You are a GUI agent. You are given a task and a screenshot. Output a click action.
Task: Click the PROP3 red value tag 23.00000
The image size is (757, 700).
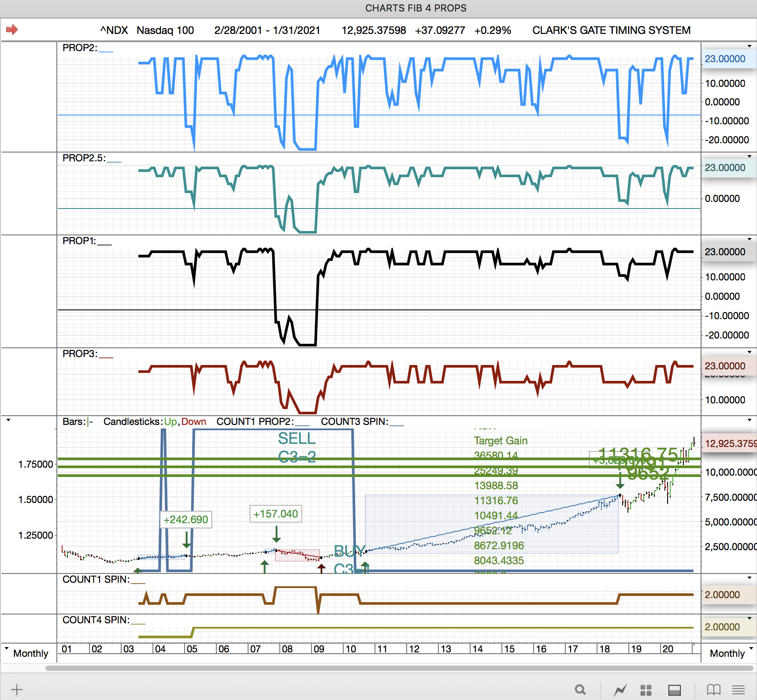pos(728,366)
